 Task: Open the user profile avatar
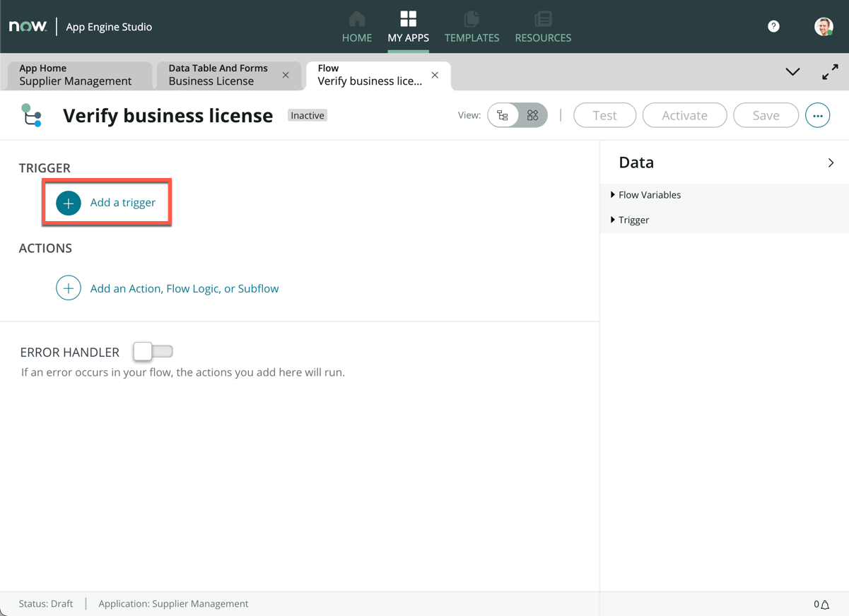(x=823, y=27)
